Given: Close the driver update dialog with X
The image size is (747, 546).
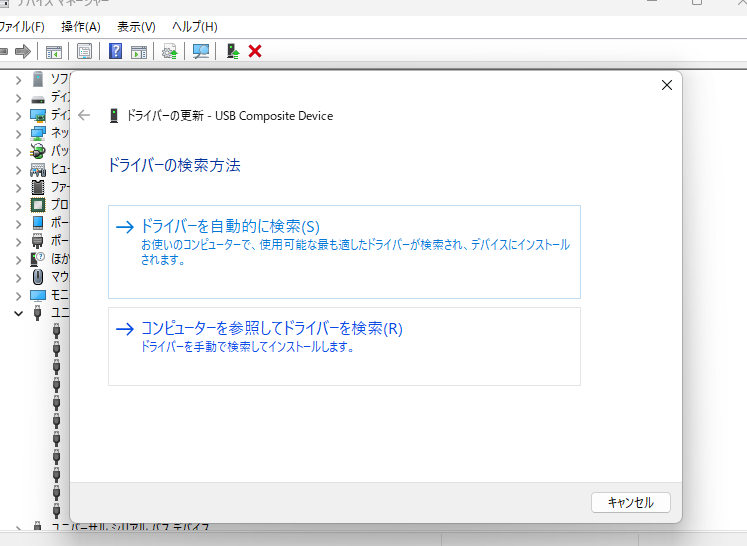Looking at the screenshot, I should [x=666, y=85].
